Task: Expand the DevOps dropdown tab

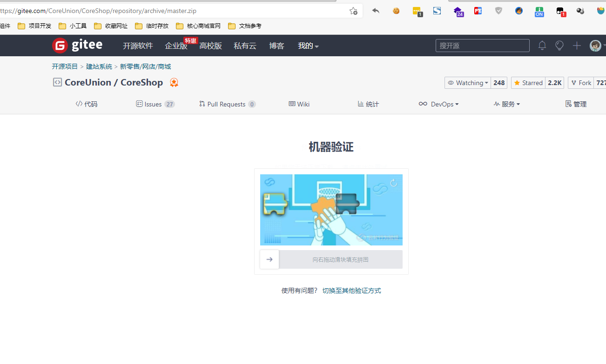Action: [x=438, y=104]
